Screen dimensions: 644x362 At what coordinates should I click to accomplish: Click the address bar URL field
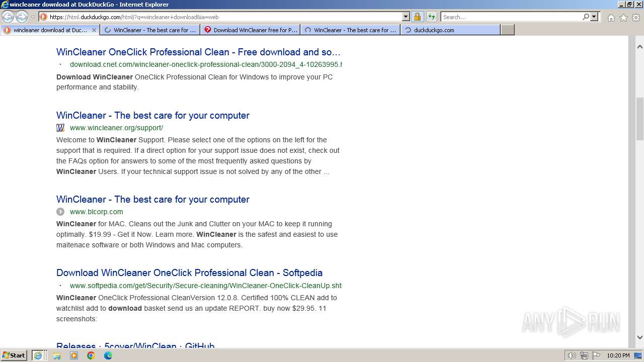click(x=225, y=17)
